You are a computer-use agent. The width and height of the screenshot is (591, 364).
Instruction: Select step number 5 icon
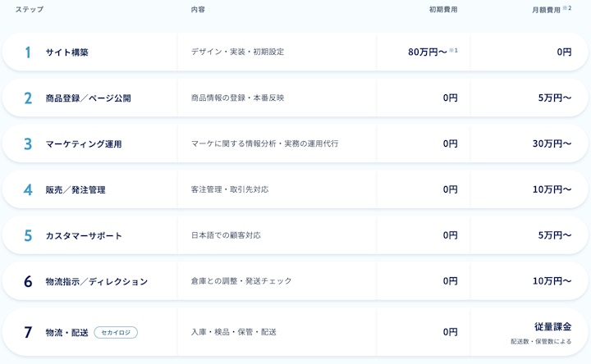pyautogui.click(x=28, y=235)
